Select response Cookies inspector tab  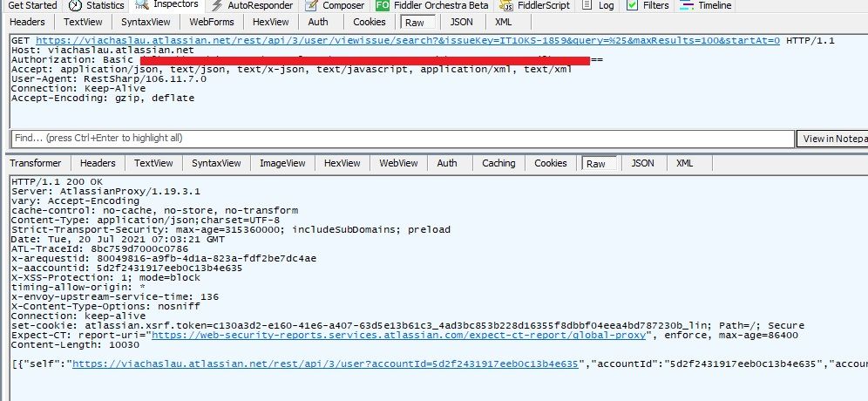(550, 163)
